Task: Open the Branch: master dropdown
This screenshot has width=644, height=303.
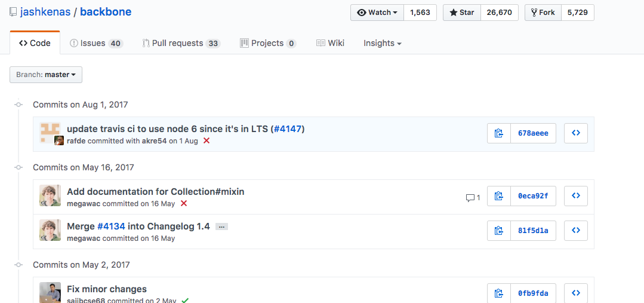Action: 46,75
